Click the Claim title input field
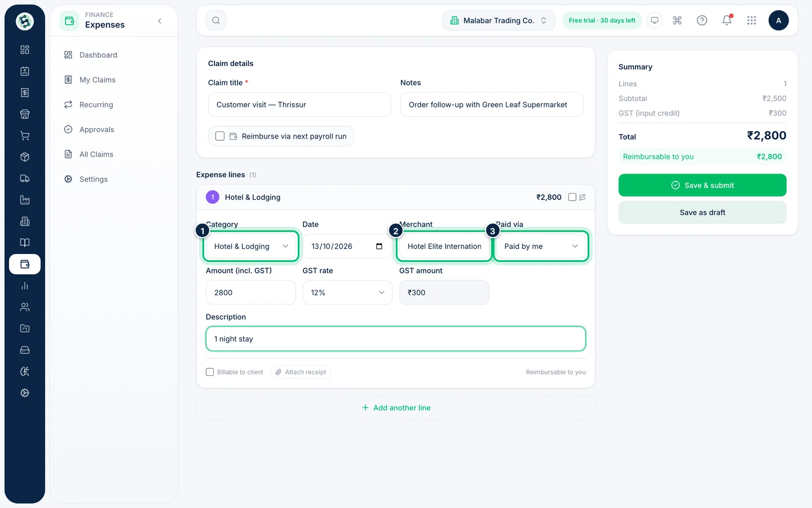 point(299,105)
